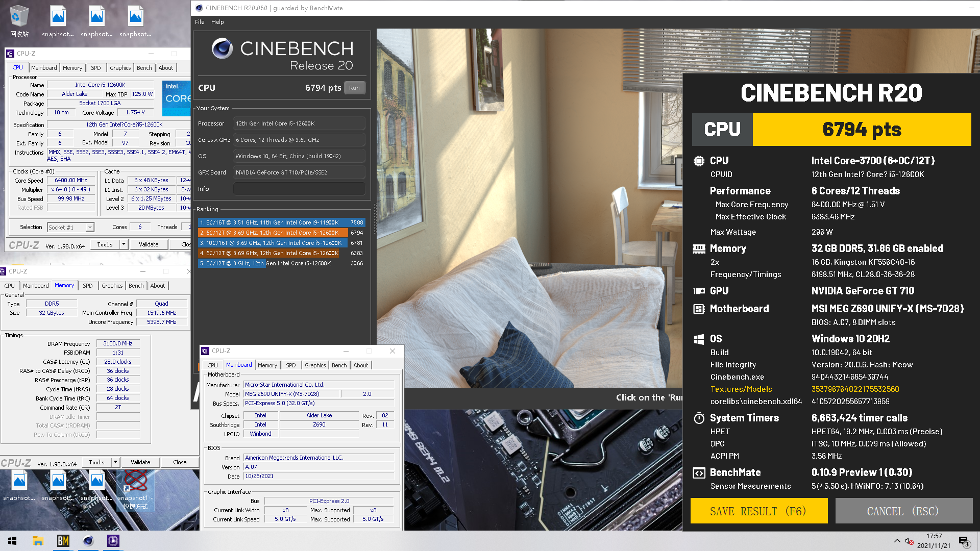Viewport: 980px width, 551px height.
Task: Open Bench tab in CPU-Z Mainboard window
Action: 339,365
